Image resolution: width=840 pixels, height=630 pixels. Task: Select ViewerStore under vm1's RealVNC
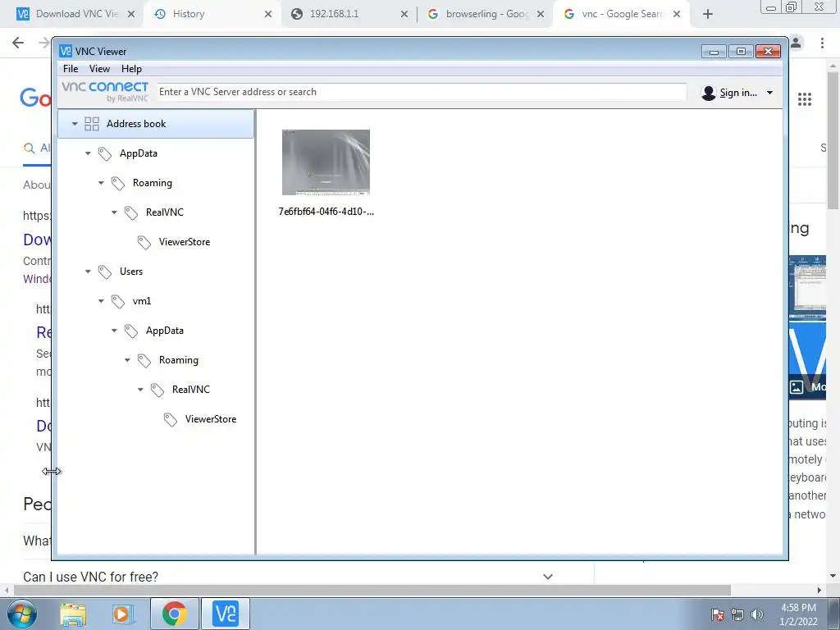(x=211, y=419)
